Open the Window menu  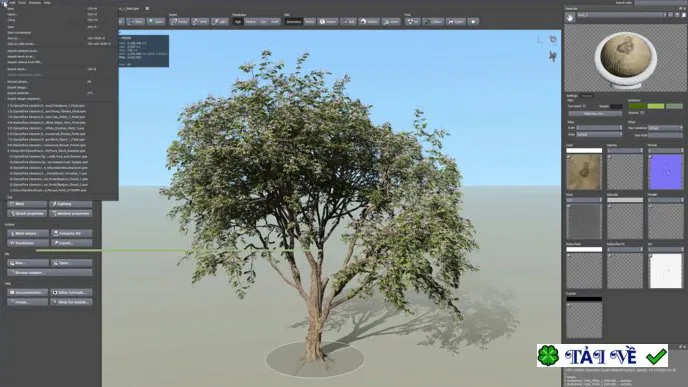coord(35,3)
